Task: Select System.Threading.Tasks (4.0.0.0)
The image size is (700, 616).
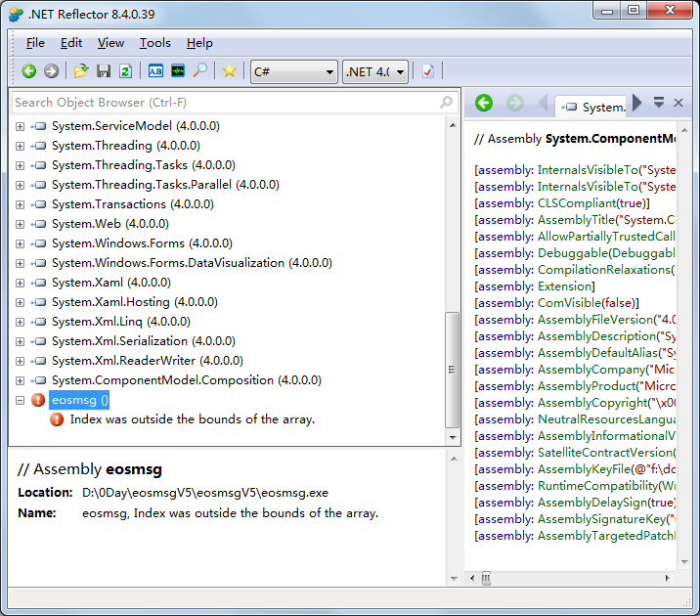Action: (x=144, y=165)
